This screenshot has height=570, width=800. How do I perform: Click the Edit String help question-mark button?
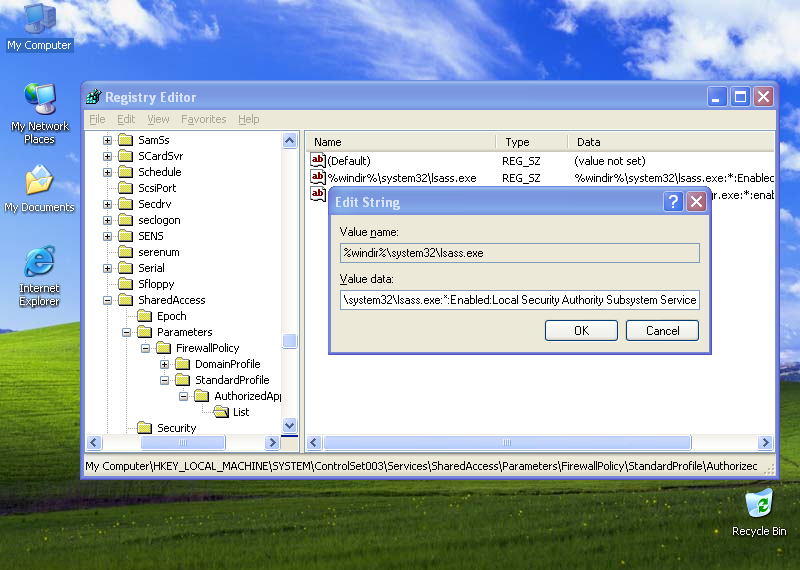[673, 202]
